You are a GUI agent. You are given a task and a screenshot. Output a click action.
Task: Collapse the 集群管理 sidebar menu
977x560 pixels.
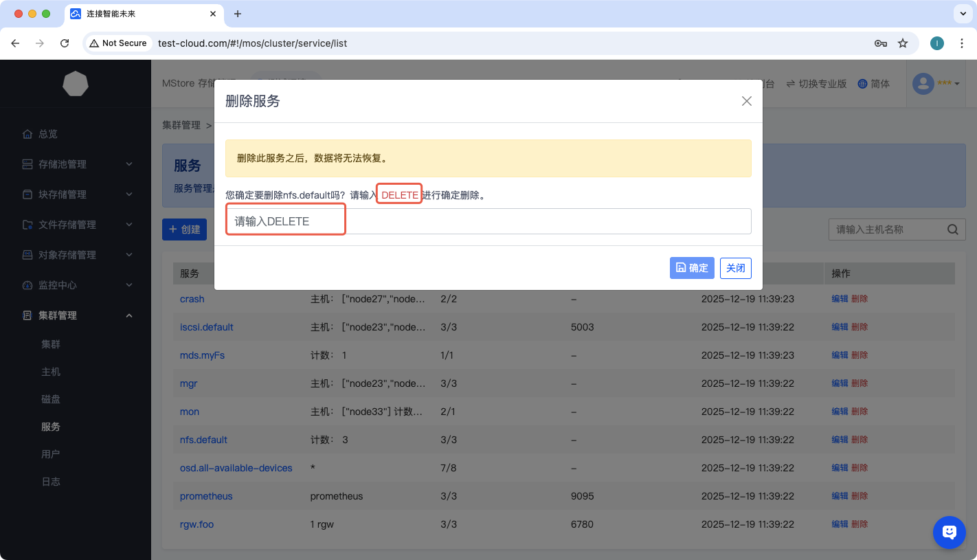tap(76, 315)
